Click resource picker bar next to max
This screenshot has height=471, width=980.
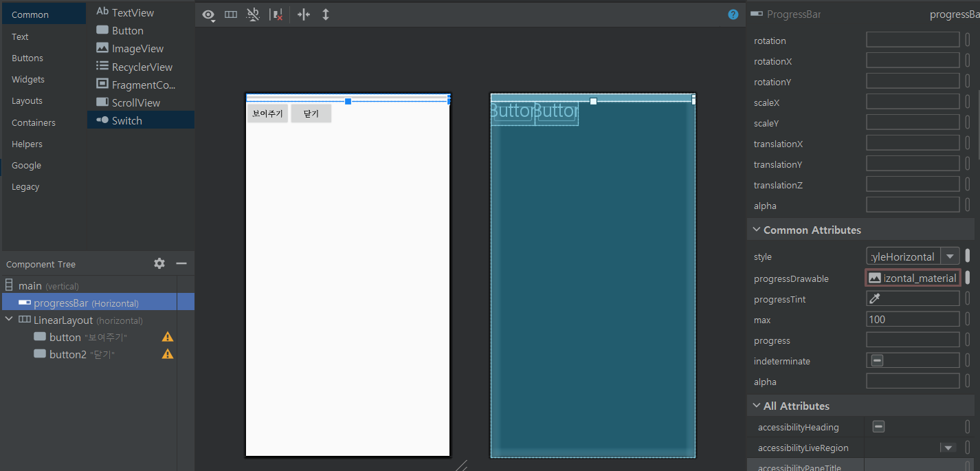[x=968, y=319]
